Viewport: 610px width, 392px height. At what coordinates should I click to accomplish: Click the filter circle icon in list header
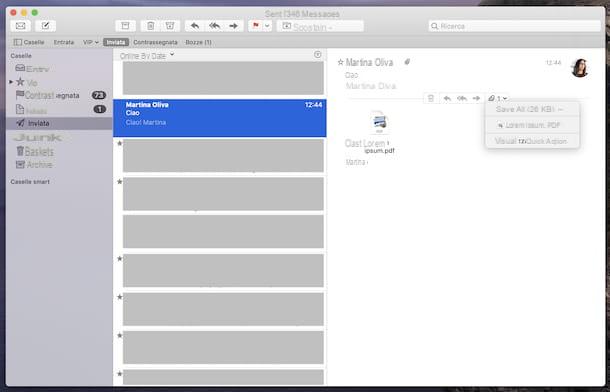click(318, 55)
